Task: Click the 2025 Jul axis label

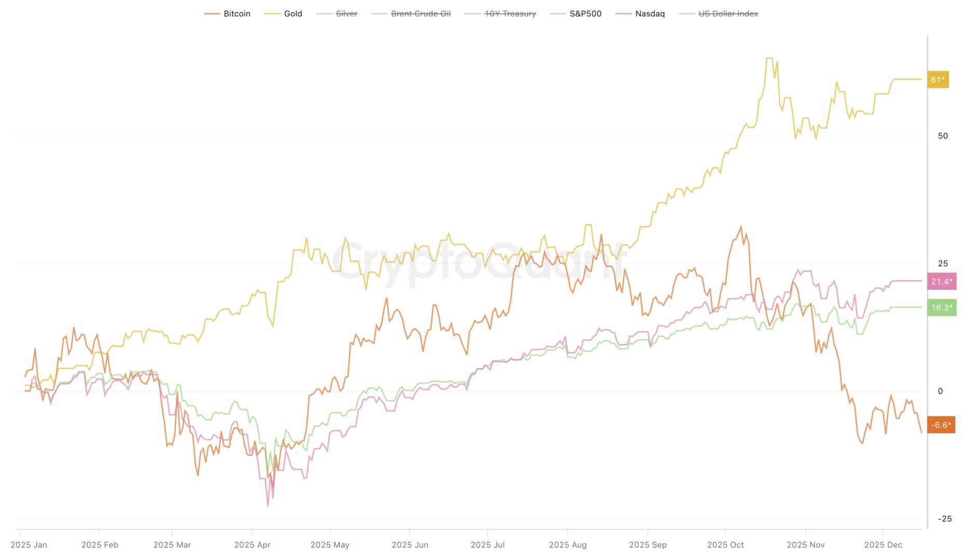Action: coord(487,545)
